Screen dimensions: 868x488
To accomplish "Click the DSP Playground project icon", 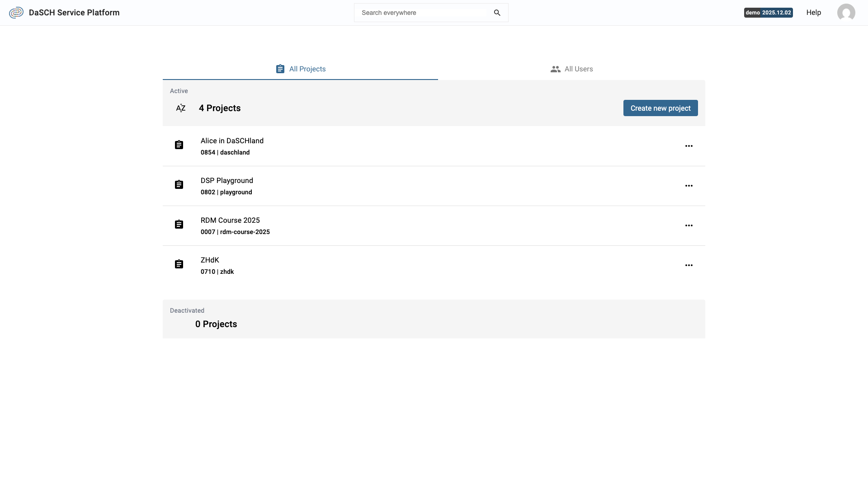I will [179, 184].
